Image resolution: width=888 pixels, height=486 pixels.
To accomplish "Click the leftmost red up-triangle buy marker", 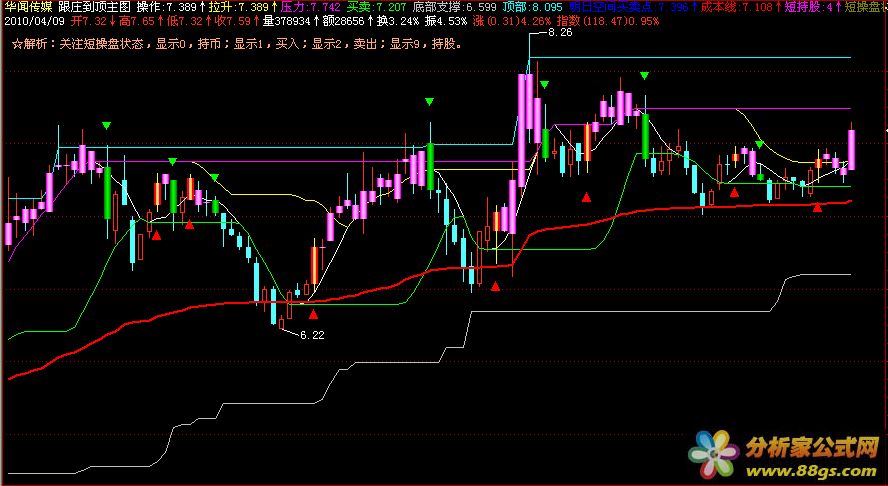I will tap(156, 235).
